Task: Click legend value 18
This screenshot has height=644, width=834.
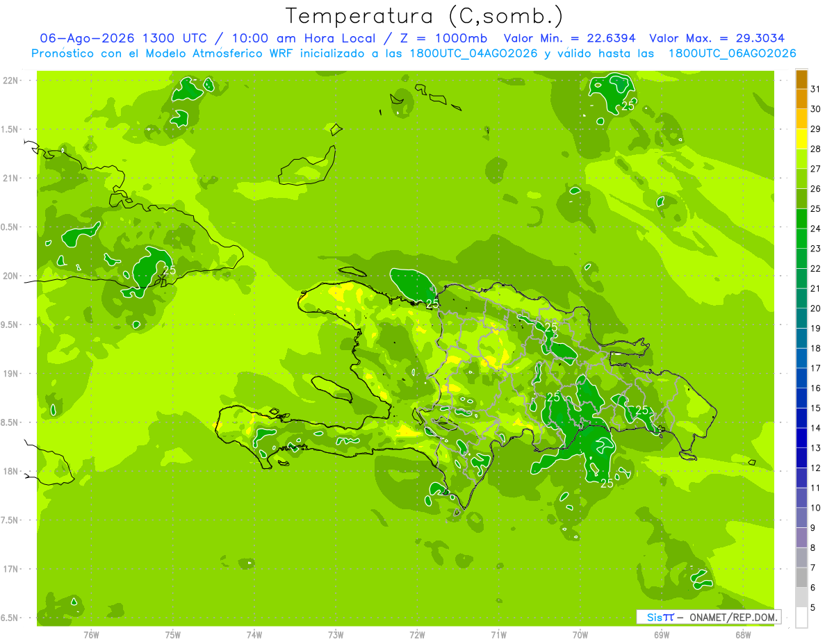Action: pos(816,348)
